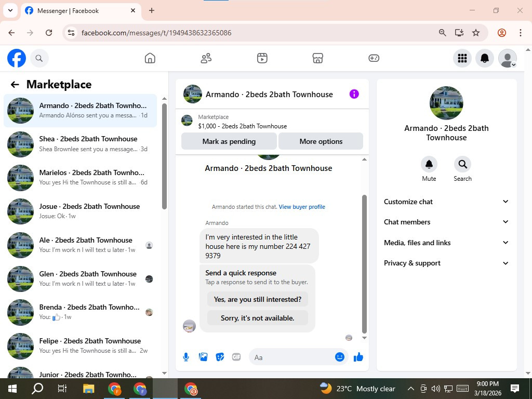The width and height of the screenshot is (532, 399).
Task: Open View buyer profile link
Action: point(302,207)
